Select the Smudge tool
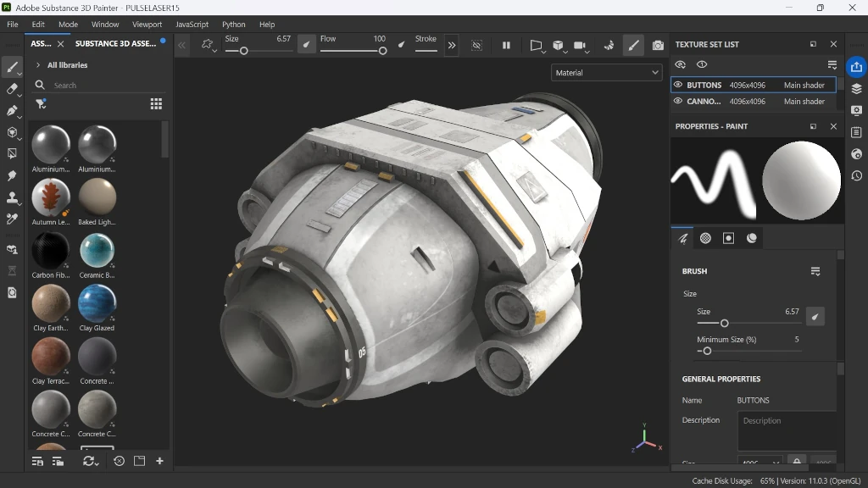868x488 pixels. click(x=12, y=175)
